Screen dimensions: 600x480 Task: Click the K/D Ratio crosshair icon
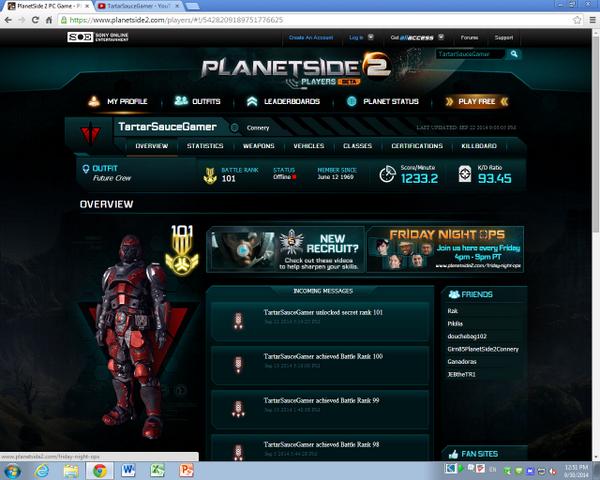click(x=465, y=174)
